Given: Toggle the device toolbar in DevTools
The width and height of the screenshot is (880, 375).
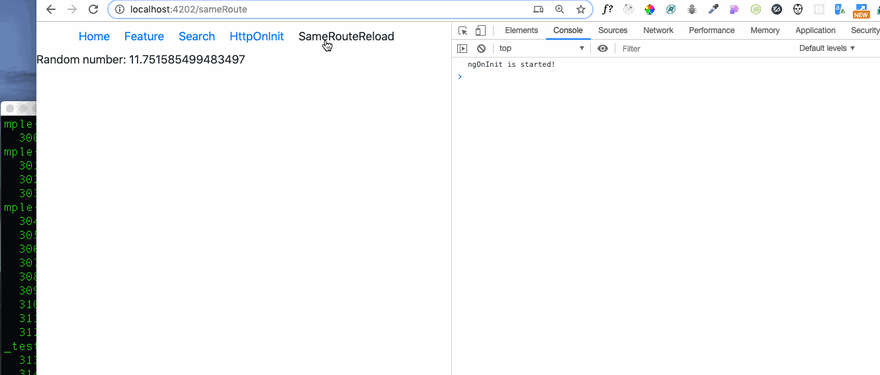Looking at the screenshot, I should point(480,30).
